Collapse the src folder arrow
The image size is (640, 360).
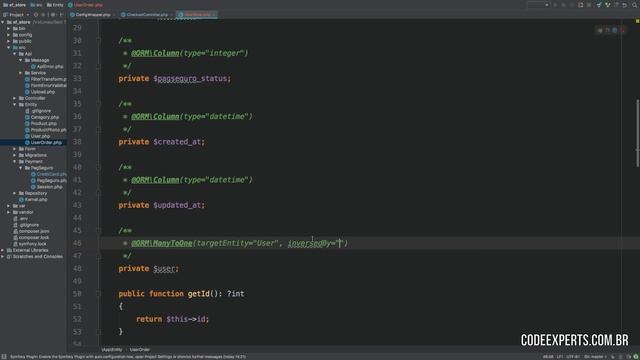click(9, 47)
